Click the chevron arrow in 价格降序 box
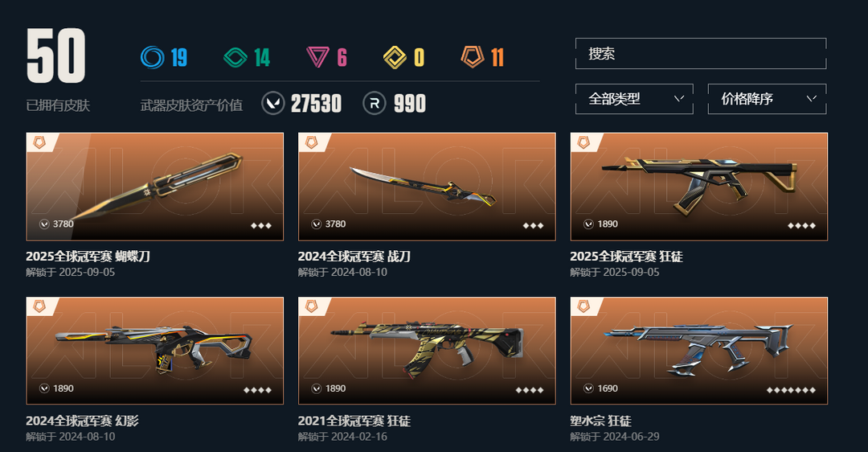This screenshot has height=452, width=868. (812, 99)
